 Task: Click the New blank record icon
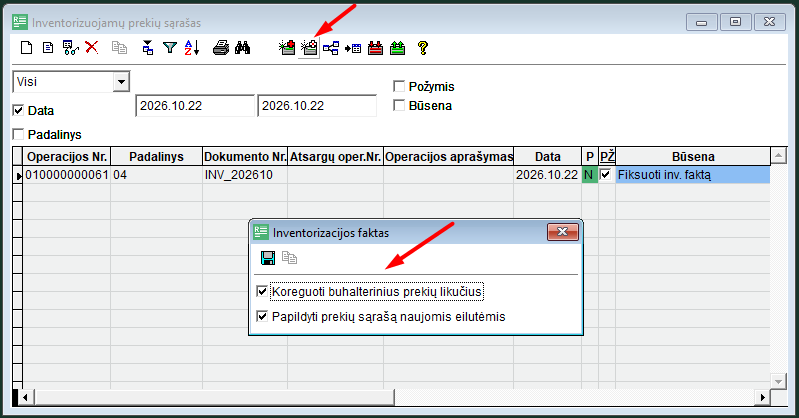click(26, 48)
